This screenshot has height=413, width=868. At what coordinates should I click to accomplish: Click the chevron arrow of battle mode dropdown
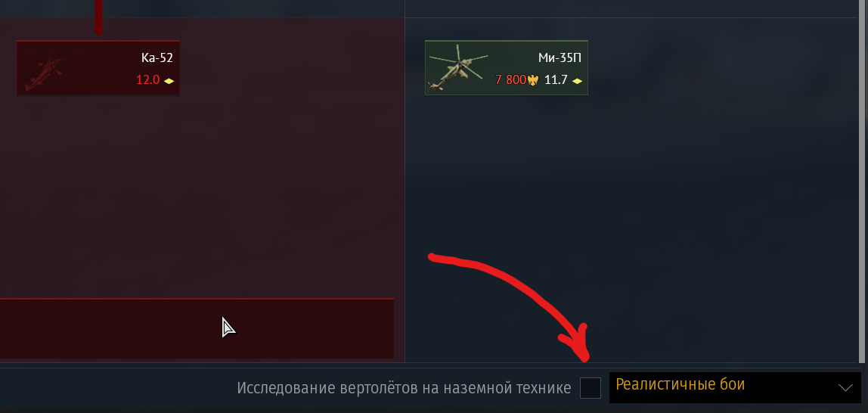pos(845,387)
